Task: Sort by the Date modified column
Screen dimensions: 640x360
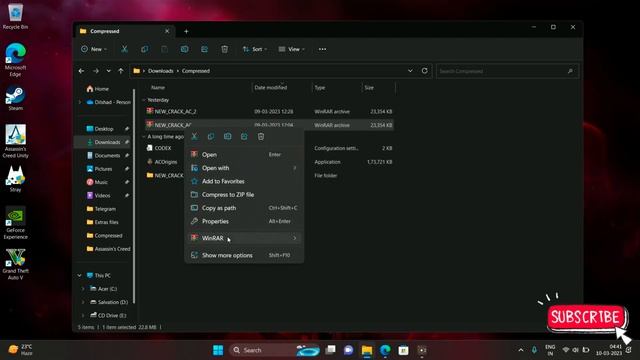Action: [271, 87]
